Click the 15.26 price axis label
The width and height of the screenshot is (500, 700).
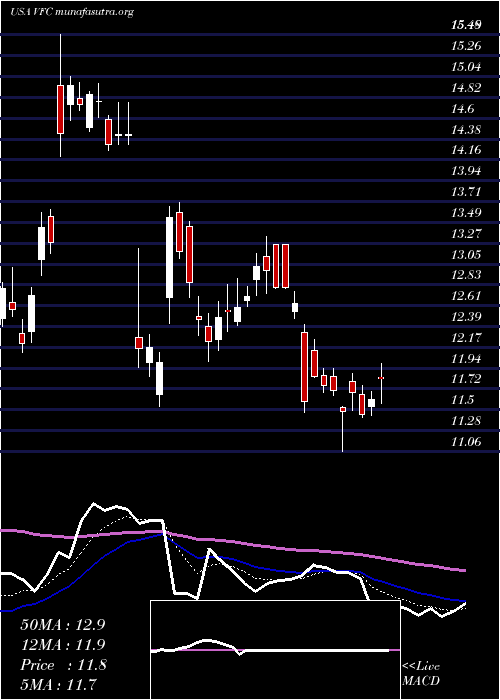click(466, 46)
